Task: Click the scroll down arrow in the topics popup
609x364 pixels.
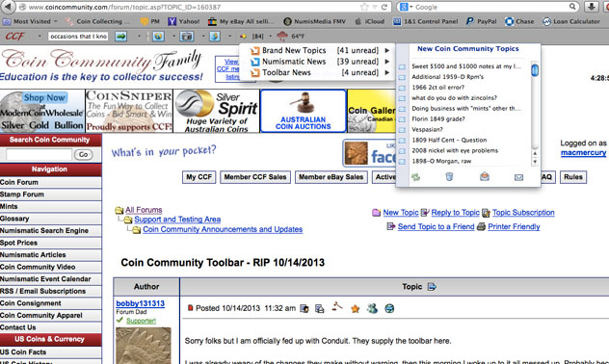Action: 535,162
